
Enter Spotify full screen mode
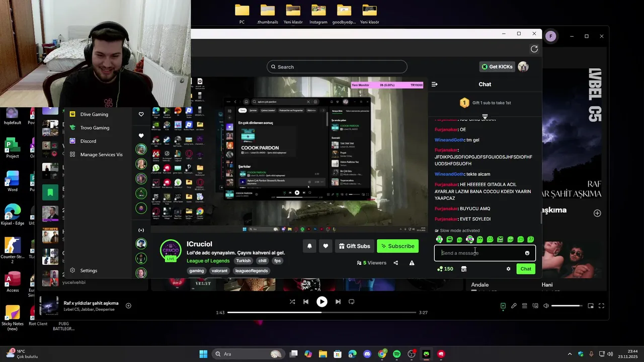tap(601, 306)
